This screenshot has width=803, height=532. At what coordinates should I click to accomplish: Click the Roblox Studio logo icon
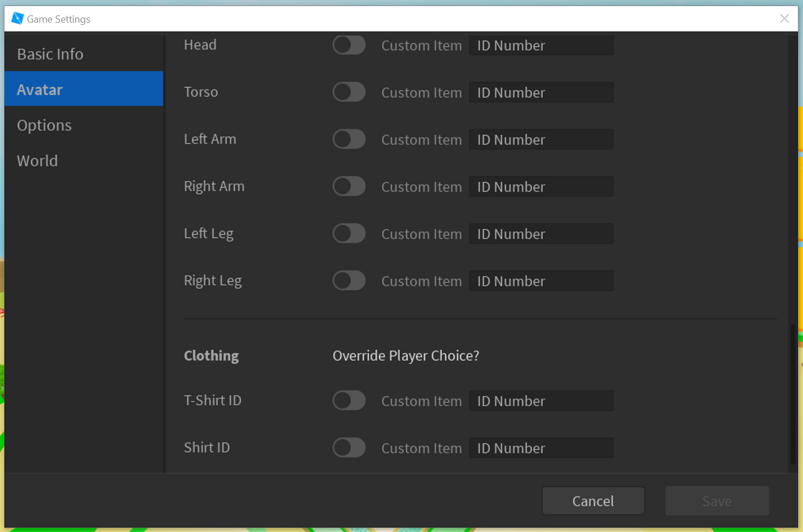point(17,18)
